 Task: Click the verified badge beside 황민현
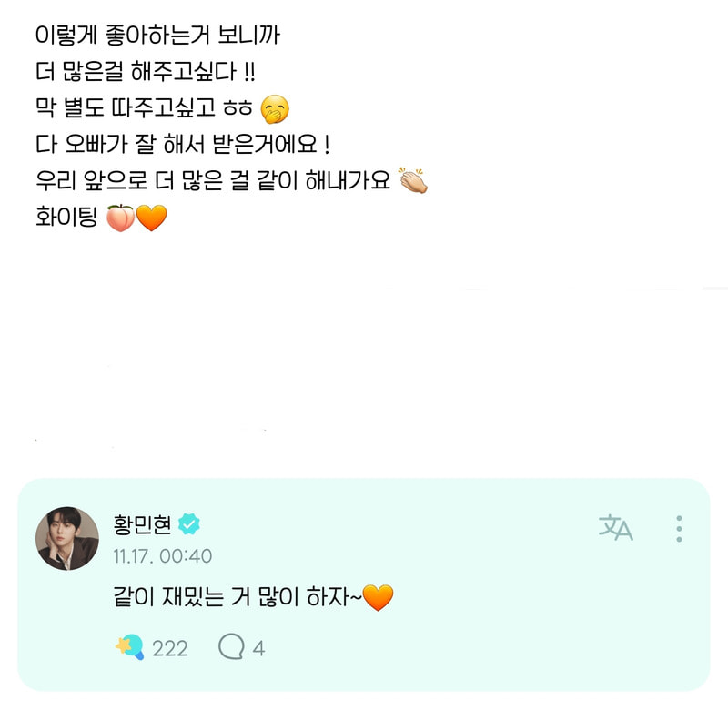pyautogui.click(x=189, y=524)
